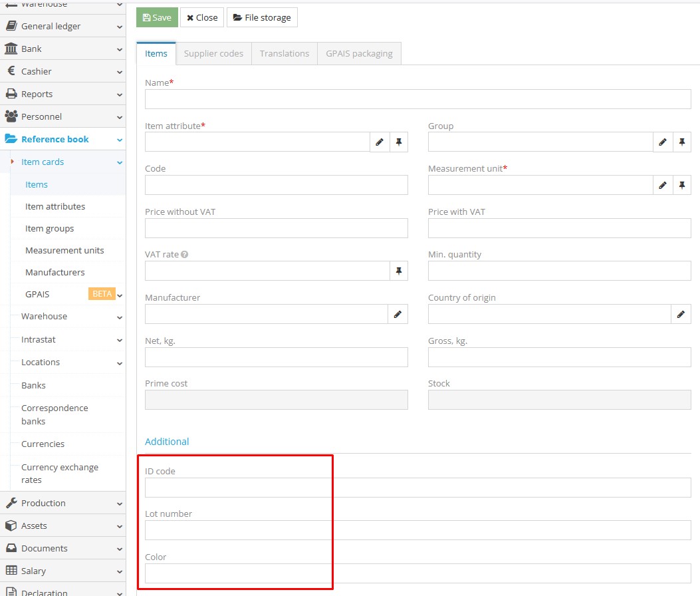Click the Bank building icon in sidebar
Screen dimensions: 700x596
pos(11,49)
